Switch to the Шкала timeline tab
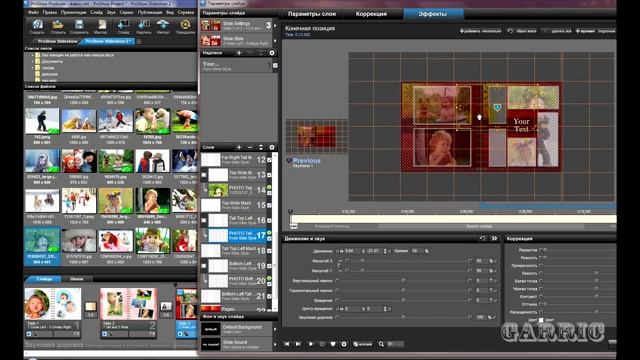This screenshot has height=360, width=640. point(76,279)
